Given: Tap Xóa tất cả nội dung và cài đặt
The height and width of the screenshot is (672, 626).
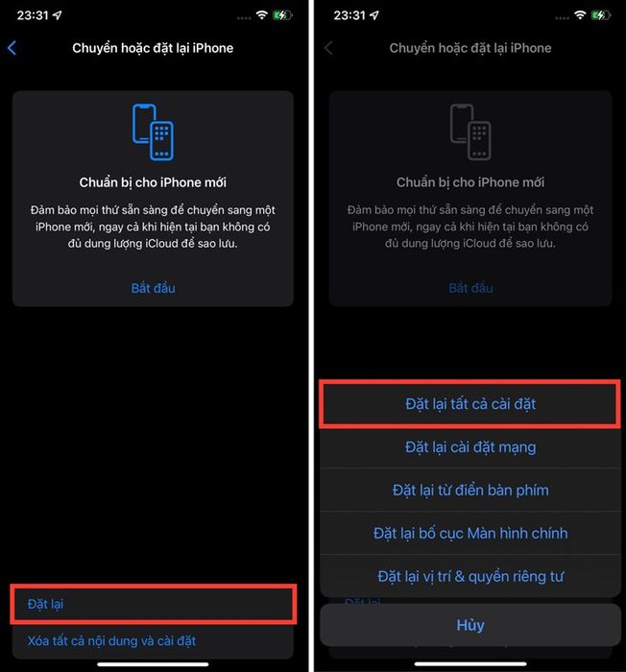Looking at the screenshot, I should coord(111,640).
